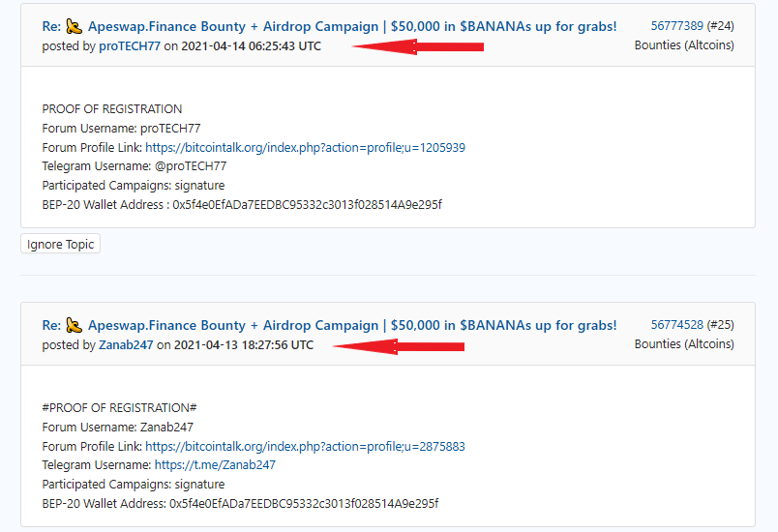Click banana icon in first post title
The image size is (778, 532).
pyautogui.click(x=74, y=26)
